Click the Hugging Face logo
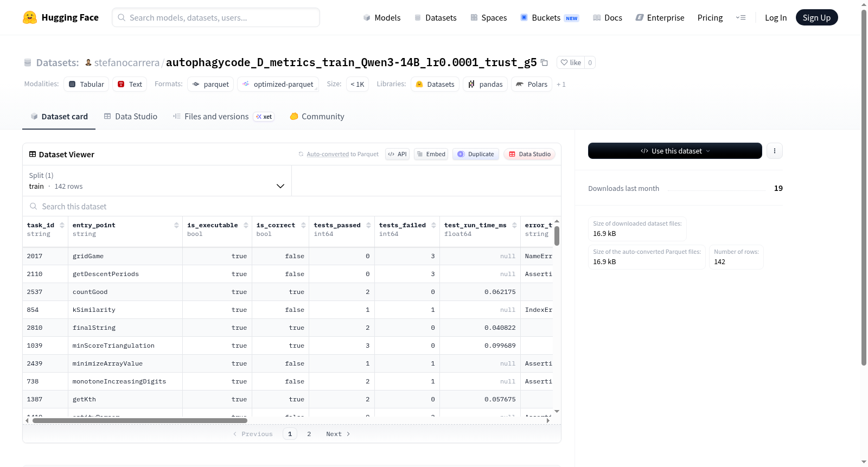This screenshot has height=467, width=868. (x=61, y=17)
